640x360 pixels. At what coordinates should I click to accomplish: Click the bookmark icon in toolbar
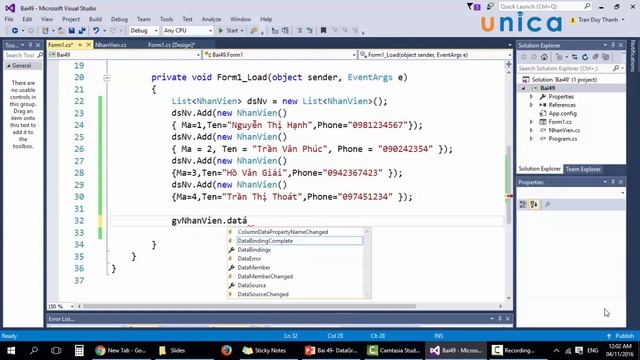click(x=323, y=31)
